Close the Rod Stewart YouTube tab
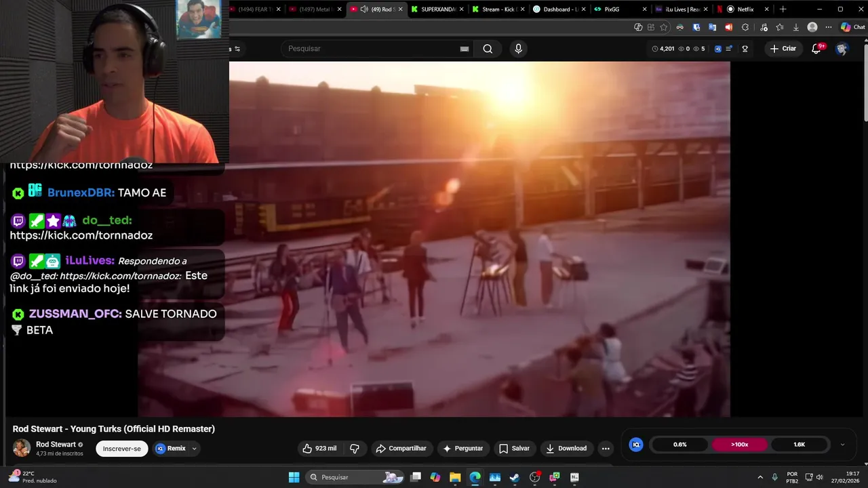Screen dimensions: 868x488 pos(400,9)
